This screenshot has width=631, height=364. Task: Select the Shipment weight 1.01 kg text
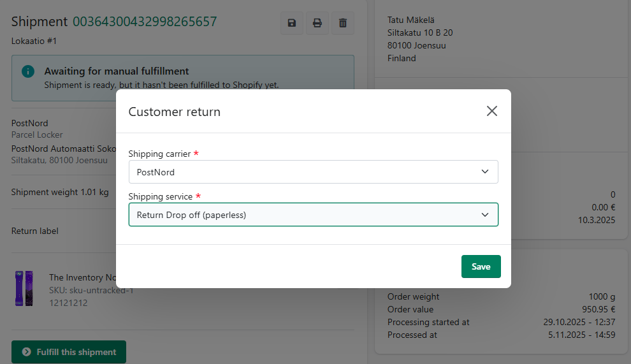[x=60, y=192]
